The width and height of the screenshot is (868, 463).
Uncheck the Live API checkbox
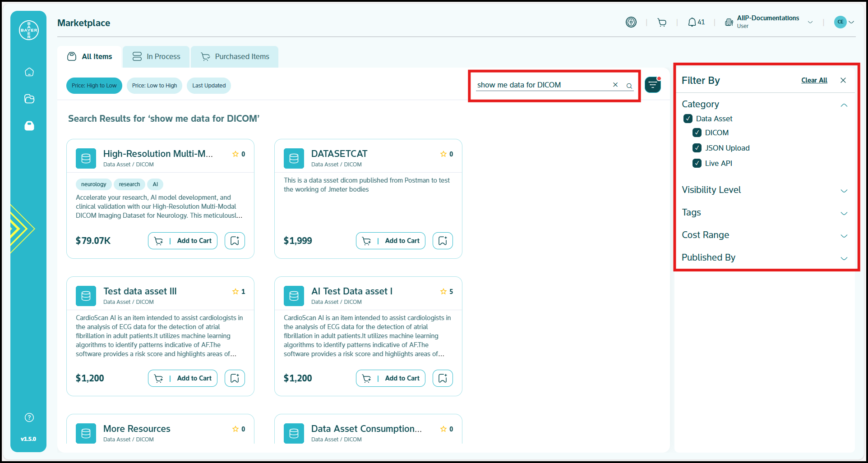[697, 163]
